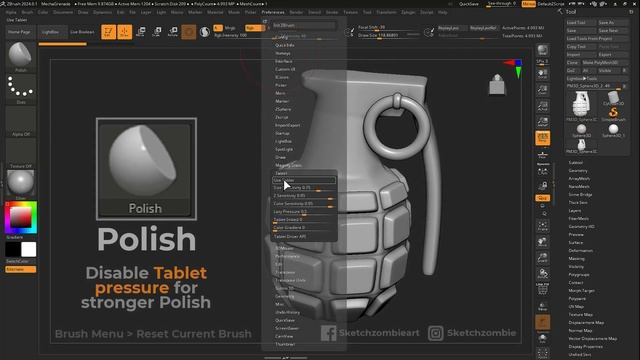The width and height of the screenshot is (640, 360).
Task: Open the material sphere selector
Action: [20, 184]
